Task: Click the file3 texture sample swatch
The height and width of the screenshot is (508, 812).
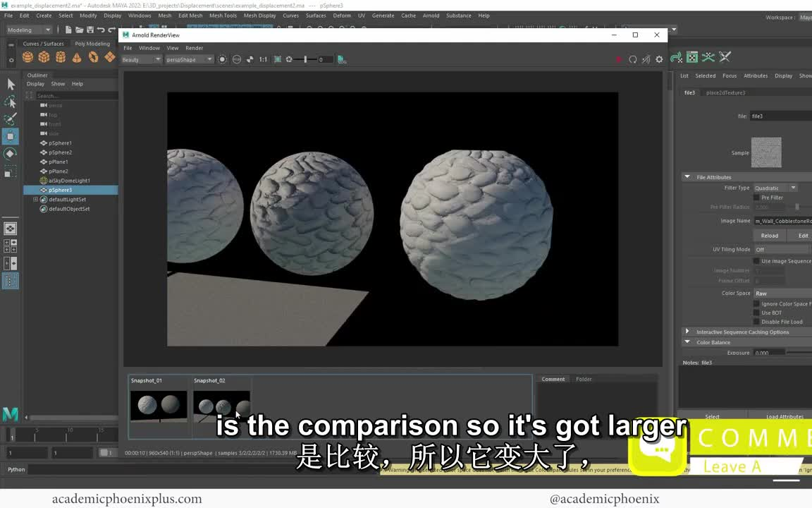Action: click(766, 152)
